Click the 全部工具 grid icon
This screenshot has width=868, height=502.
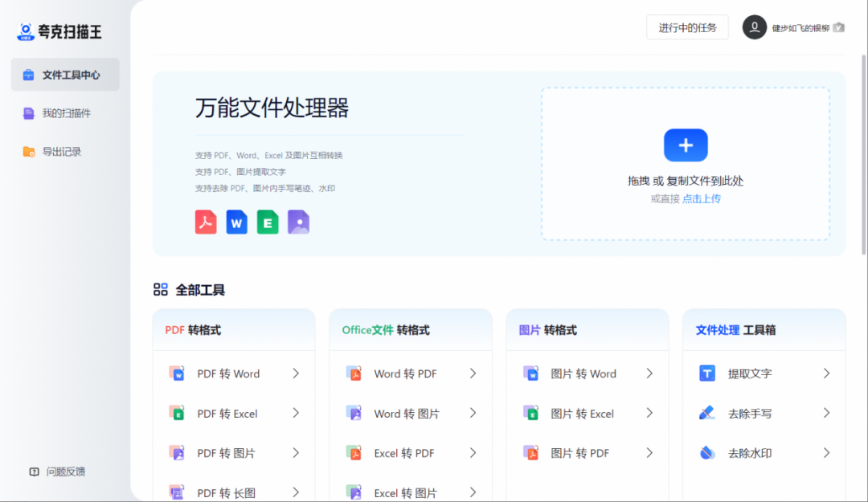[x=161, y=289]
